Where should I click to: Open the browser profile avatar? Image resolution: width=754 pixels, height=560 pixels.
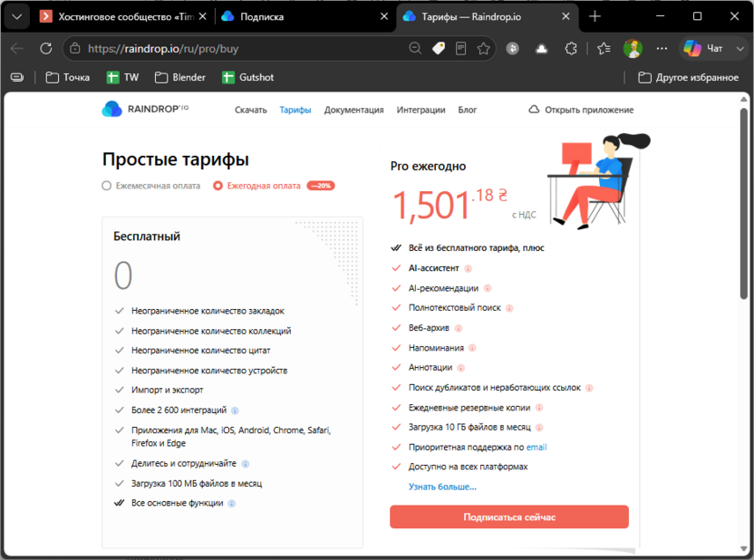(x=633, y=49)
